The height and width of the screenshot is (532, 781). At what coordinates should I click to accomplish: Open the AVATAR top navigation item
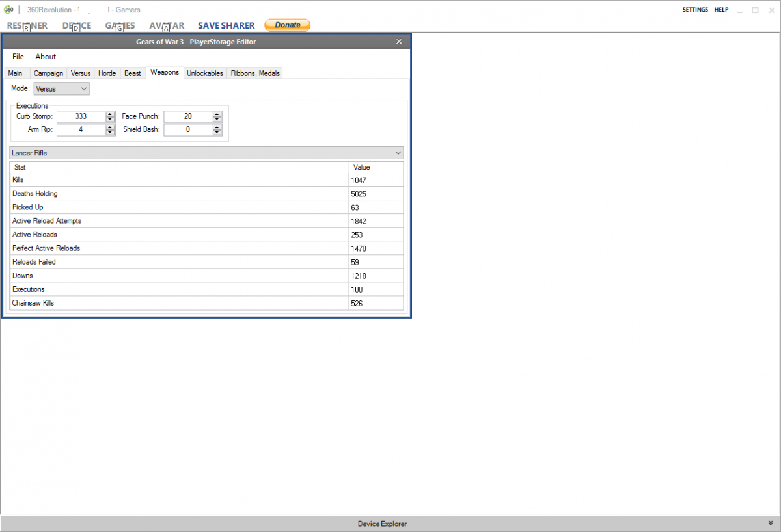pyautogui.click(x=167, y=26)
